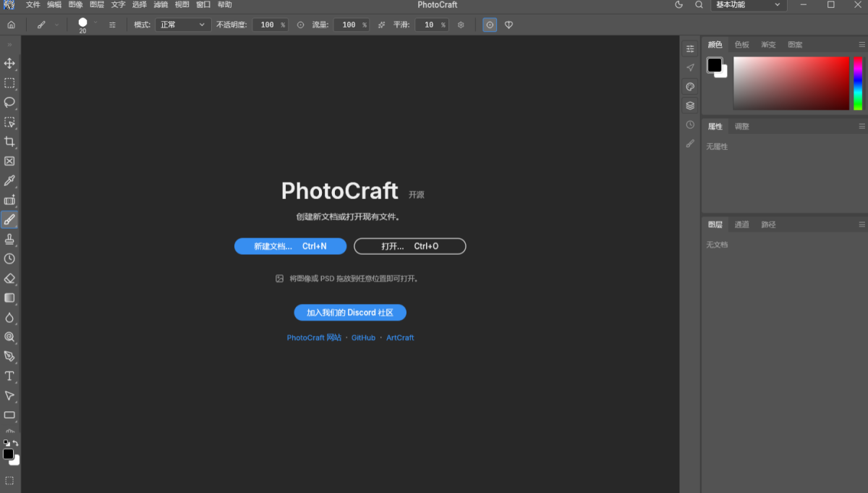Open the 图像 menu
868x493 pixels.
[x=75, y=4]
